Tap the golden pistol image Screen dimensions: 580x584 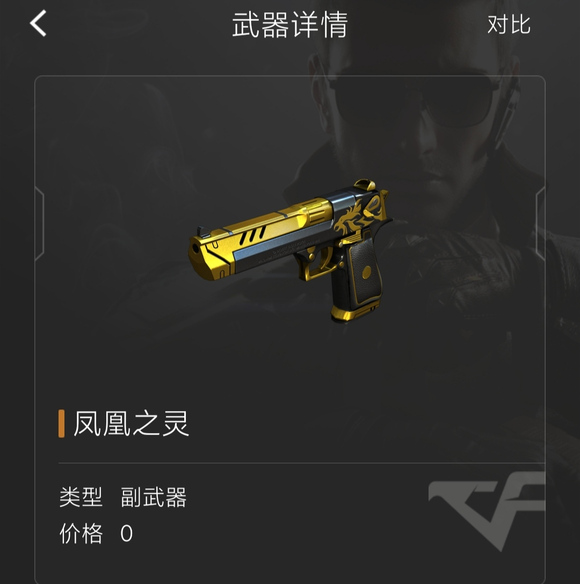point(289,250)
